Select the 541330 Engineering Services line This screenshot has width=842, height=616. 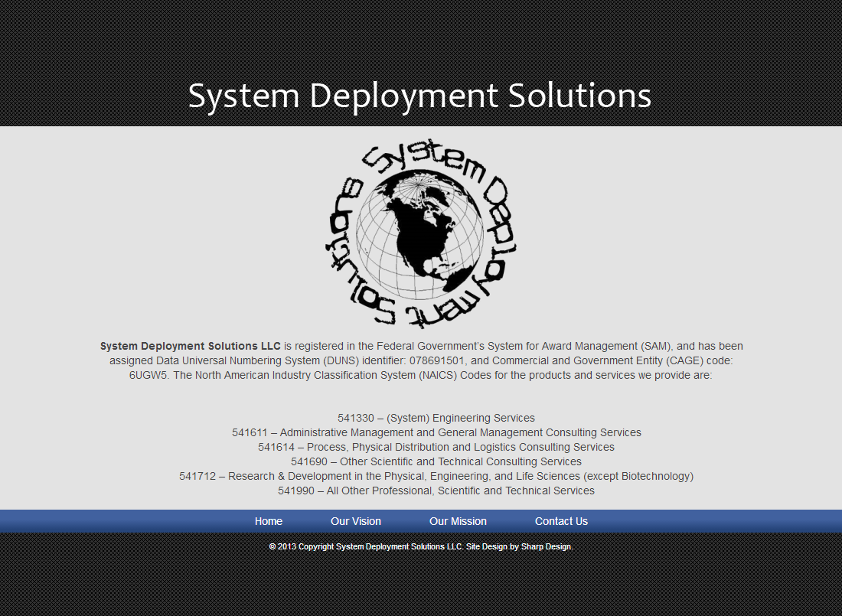point(436,418)
